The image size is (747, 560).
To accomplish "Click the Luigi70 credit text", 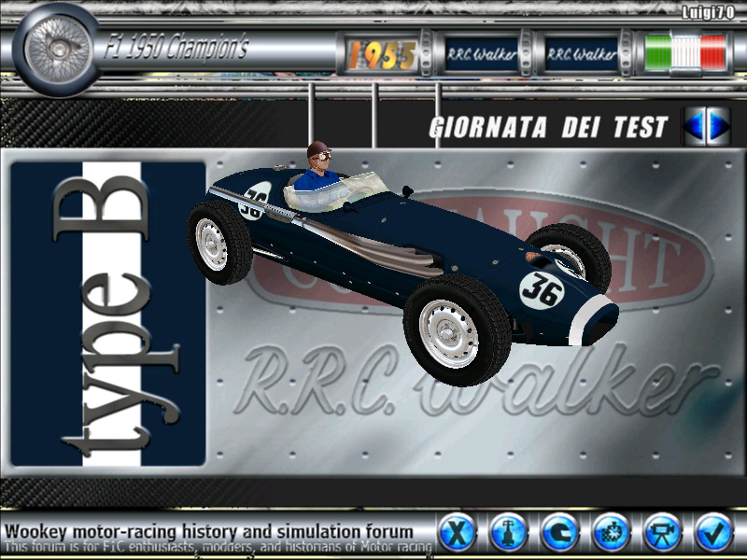I will tap(708, 12).
